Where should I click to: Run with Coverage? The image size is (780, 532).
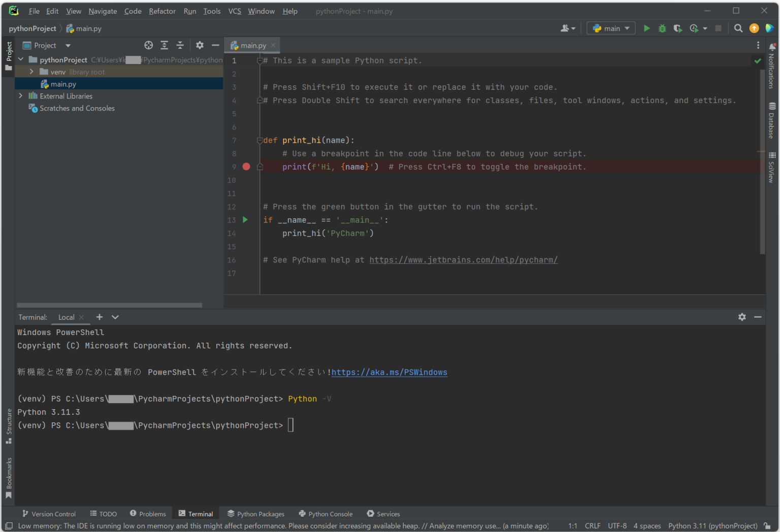point(677,28)
